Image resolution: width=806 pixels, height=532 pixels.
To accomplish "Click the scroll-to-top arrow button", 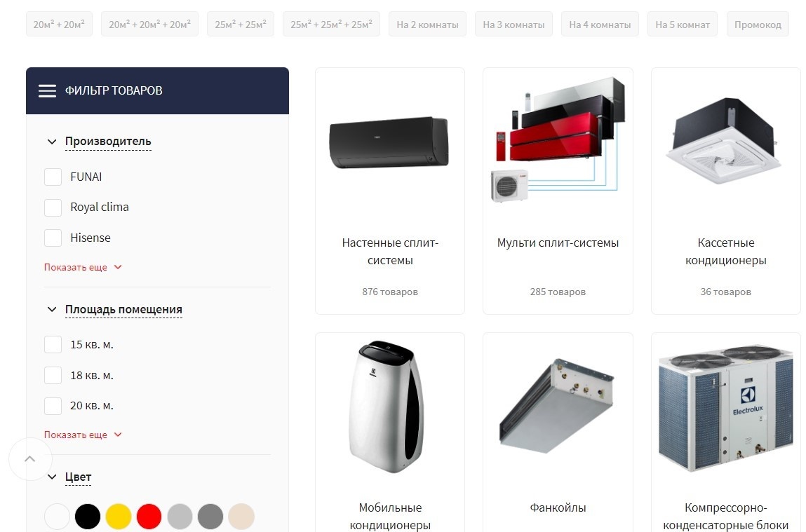I will point(30,459).
